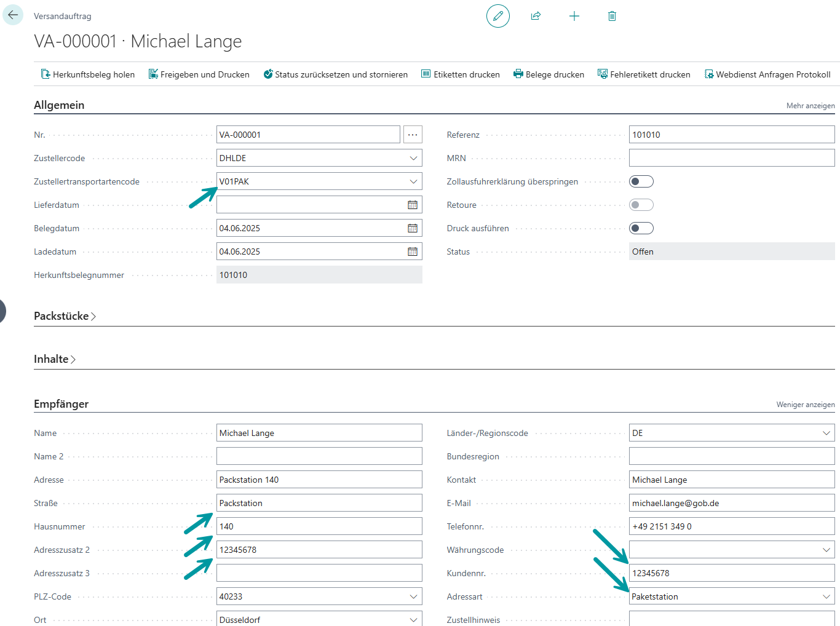Expand the Packstücke section
The height and width of the screenshot is (626, 840).
pos(65,316)
